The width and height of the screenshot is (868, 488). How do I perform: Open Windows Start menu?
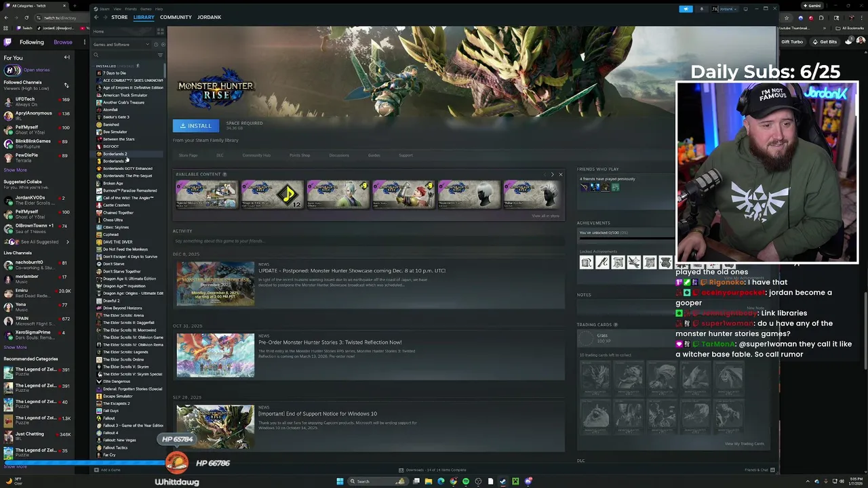click(340, 481)
